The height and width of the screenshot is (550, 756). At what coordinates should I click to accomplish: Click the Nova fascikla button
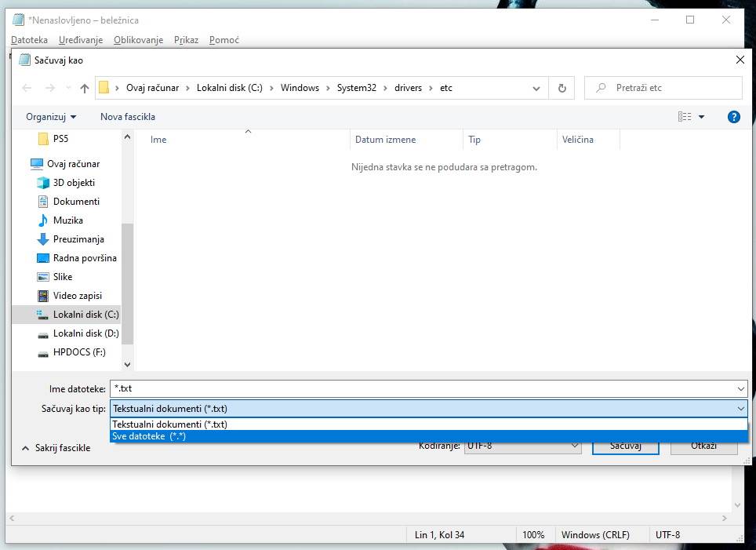128,117
